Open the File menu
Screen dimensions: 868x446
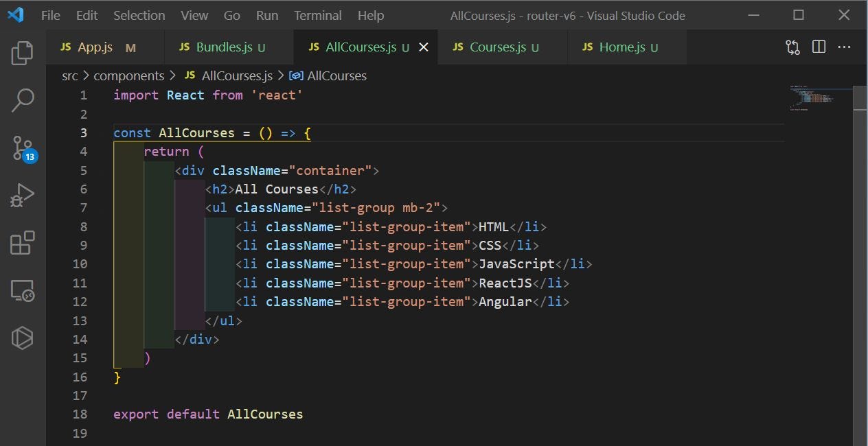tap(51, 15)
